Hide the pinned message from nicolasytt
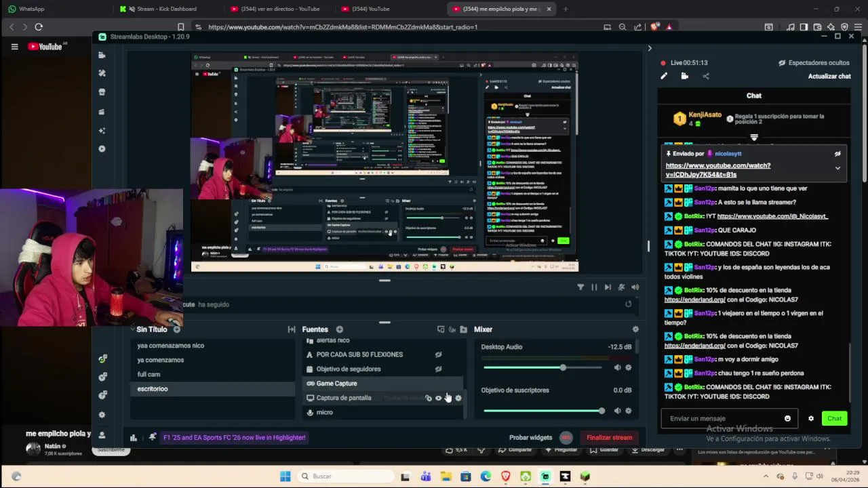Viewport: 868px width, 488px height. pos(837,154)
